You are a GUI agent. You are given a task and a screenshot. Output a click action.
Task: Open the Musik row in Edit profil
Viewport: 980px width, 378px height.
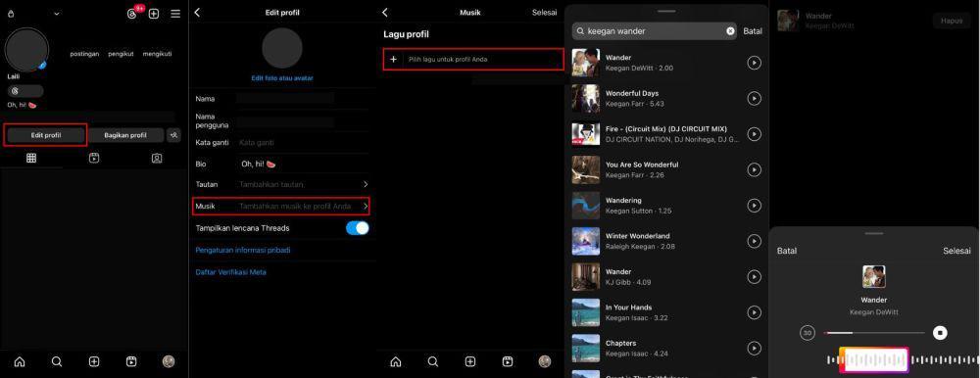(281, 206)
